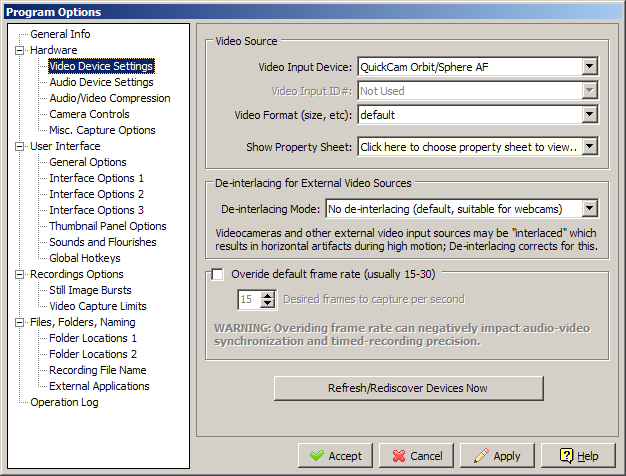Open the Video Format dropdown

[x=589, y=115]
